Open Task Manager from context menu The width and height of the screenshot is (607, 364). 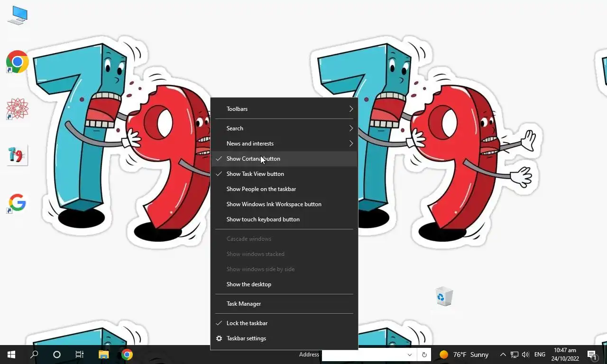[284, 304]
